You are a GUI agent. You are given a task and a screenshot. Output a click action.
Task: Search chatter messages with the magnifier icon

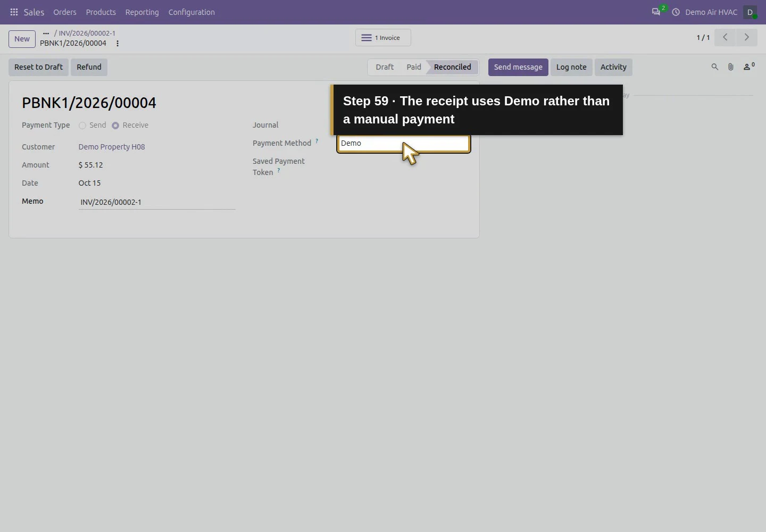[x=714, y=67]
